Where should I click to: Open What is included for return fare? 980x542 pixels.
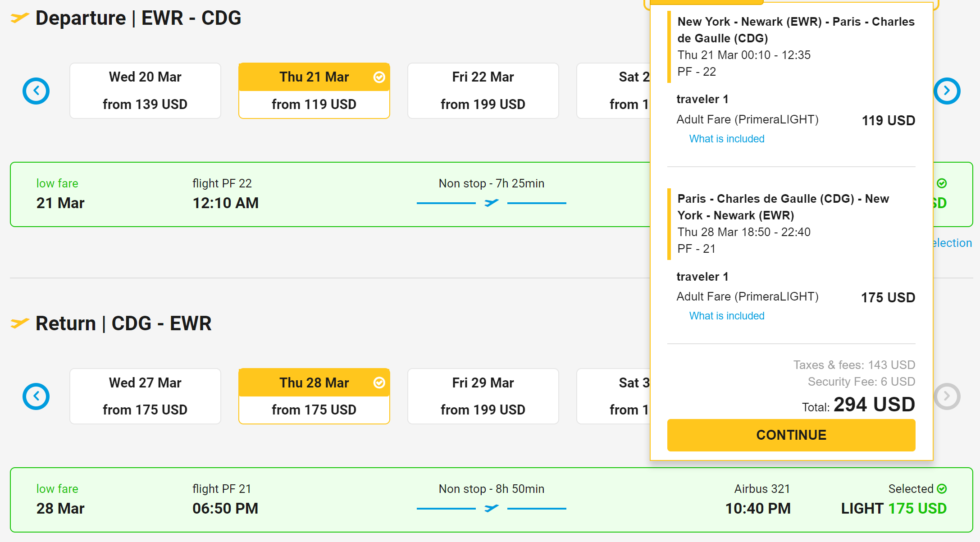pos(726,316)
